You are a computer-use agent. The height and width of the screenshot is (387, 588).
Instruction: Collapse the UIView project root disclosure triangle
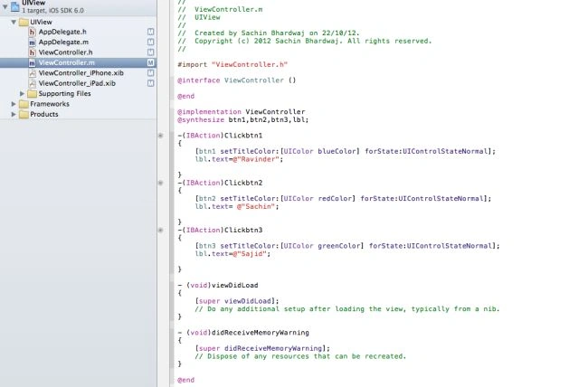(5, 6)
